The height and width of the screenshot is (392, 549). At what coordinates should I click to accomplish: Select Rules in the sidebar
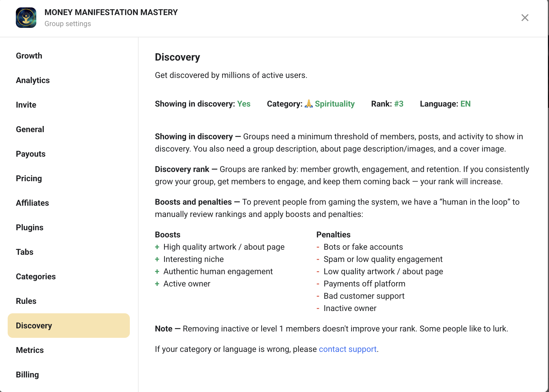click(26, 301)
